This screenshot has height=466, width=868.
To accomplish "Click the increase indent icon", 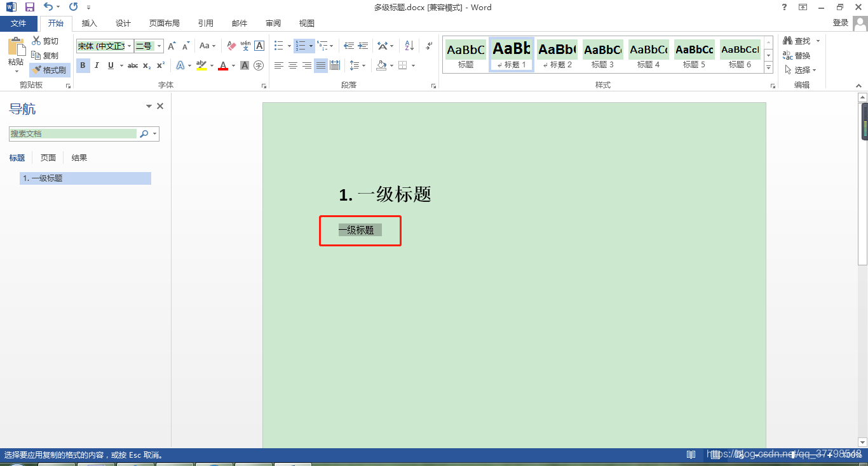I will (x=363, y=46).
